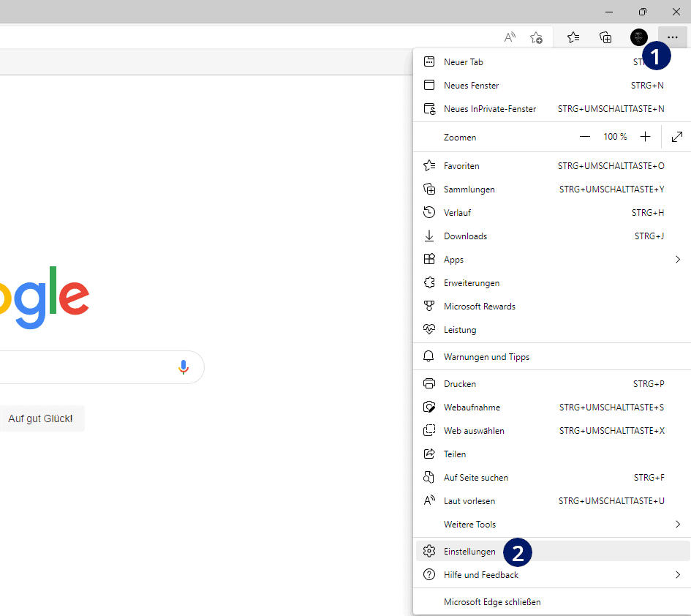Image resolution: width=691 pixels, height=616 pixels.
Task: Add this page to favorites via star icon
Action: coord(536,37)
